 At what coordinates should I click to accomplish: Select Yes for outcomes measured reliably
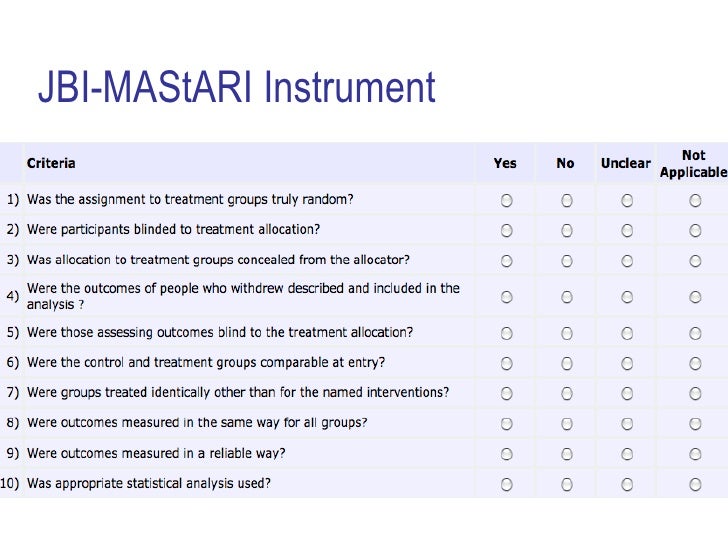point(506,454)
